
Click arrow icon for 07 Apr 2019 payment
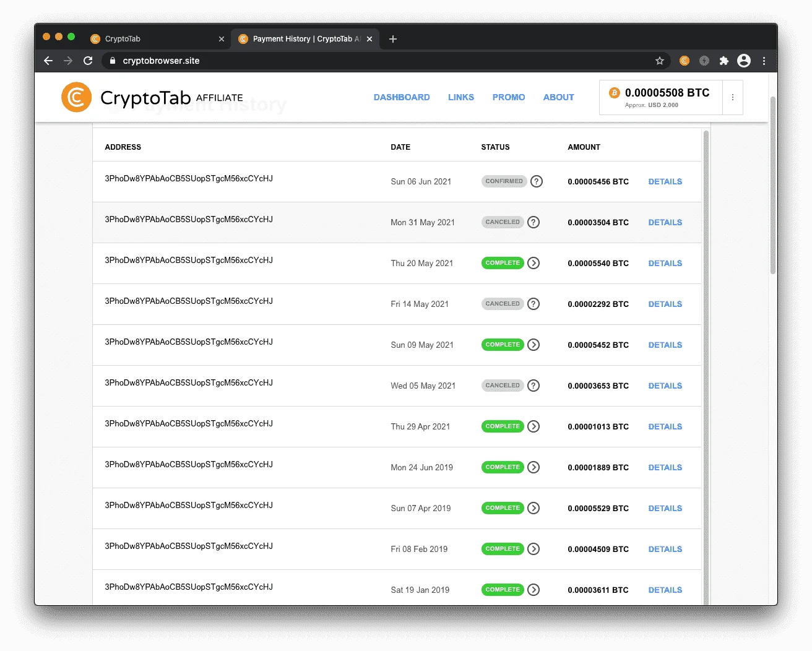coord(533,508)
